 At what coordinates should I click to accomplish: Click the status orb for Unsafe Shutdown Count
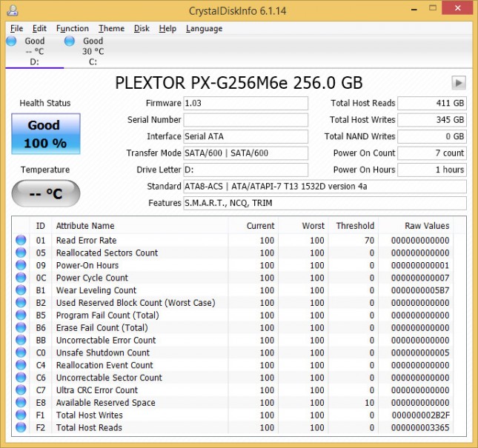(21, 352)
